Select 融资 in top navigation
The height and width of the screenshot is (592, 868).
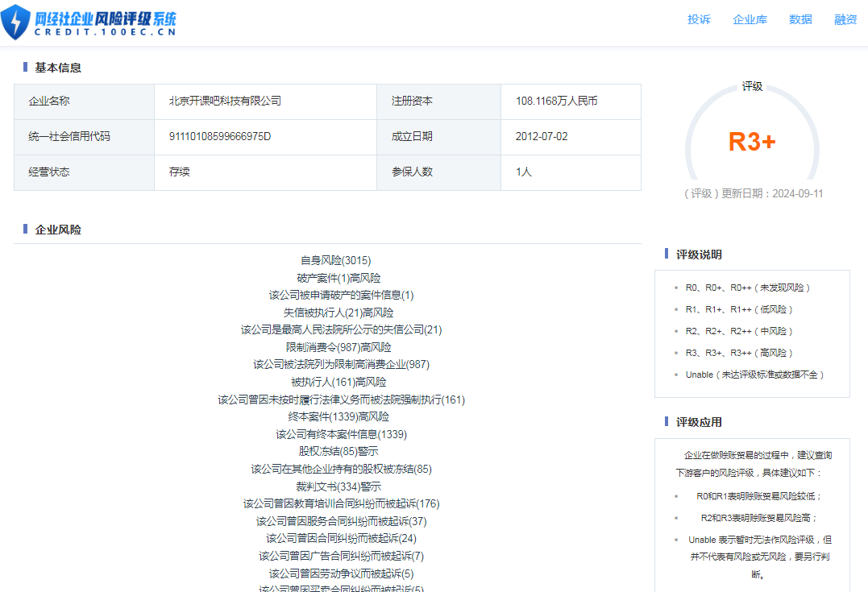click(845, 19)
